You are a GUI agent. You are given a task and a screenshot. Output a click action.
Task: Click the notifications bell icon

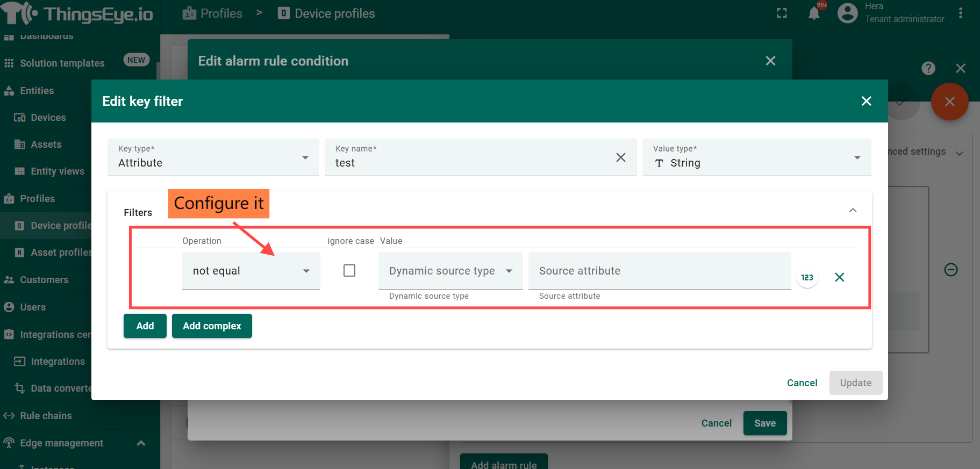814,13
